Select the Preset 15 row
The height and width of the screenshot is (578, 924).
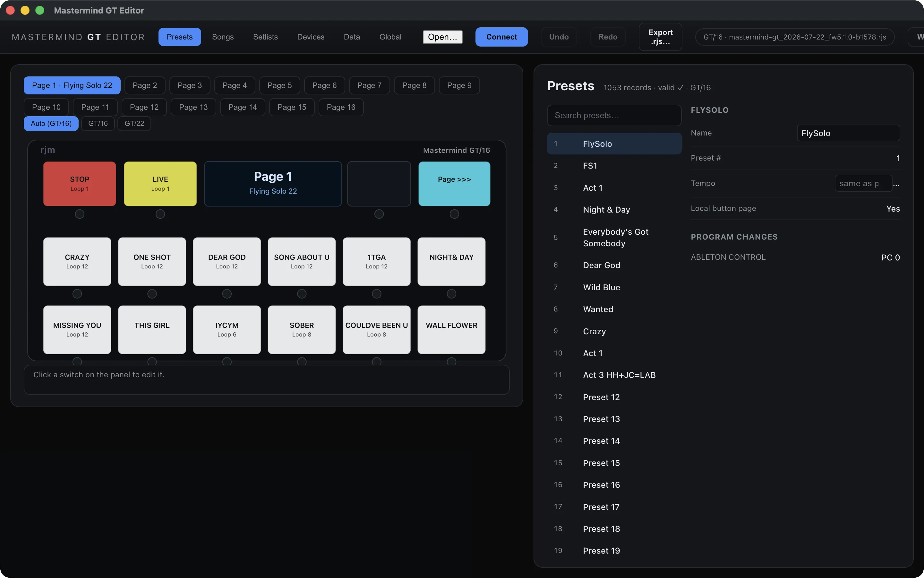614,463
